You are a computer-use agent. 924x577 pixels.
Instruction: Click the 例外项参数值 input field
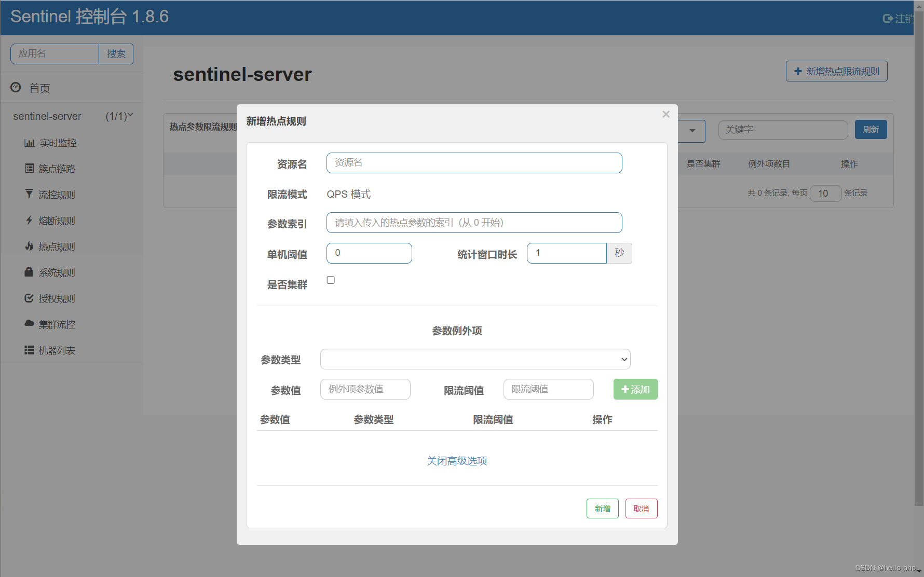pos(365,389)
